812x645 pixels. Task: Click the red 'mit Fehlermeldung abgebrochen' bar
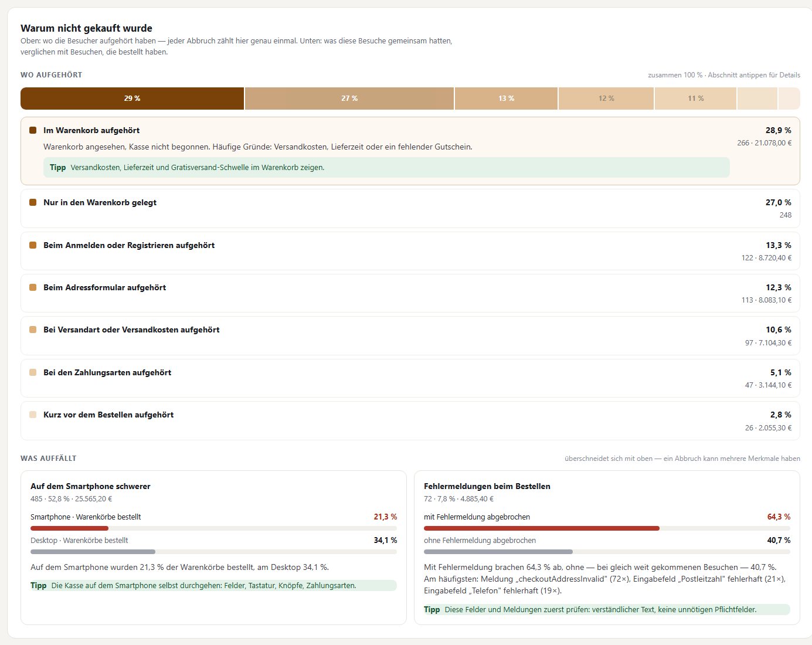click(x=542, y=528)
